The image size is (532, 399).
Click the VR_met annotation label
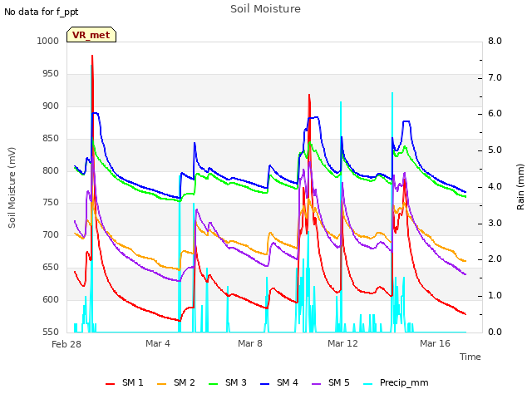[x=91, y=35]
